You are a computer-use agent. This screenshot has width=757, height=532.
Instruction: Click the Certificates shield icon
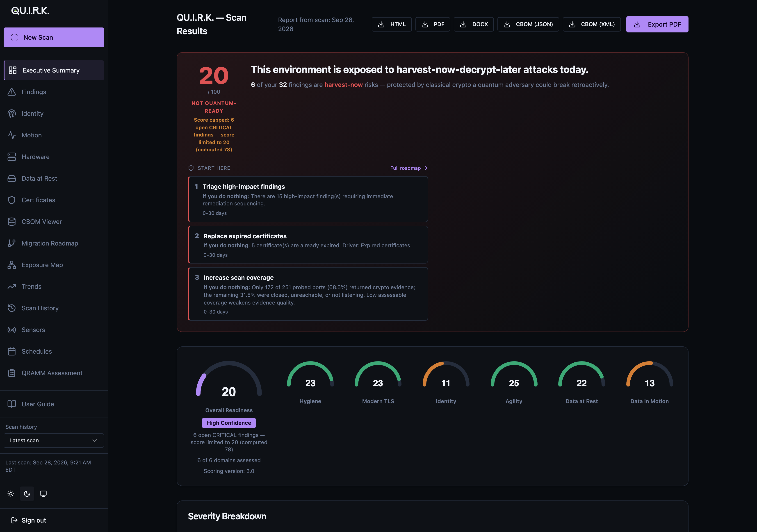coord(12,200)
